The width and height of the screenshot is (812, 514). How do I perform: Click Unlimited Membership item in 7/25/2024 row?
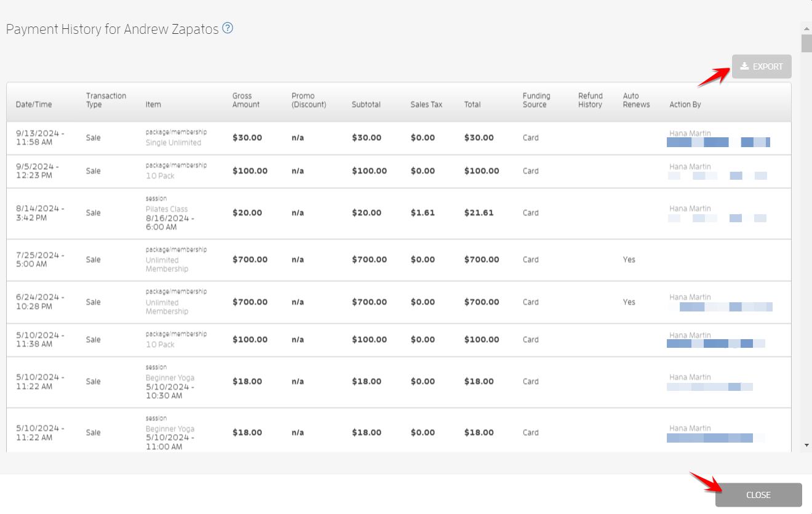tap(167, 265)
